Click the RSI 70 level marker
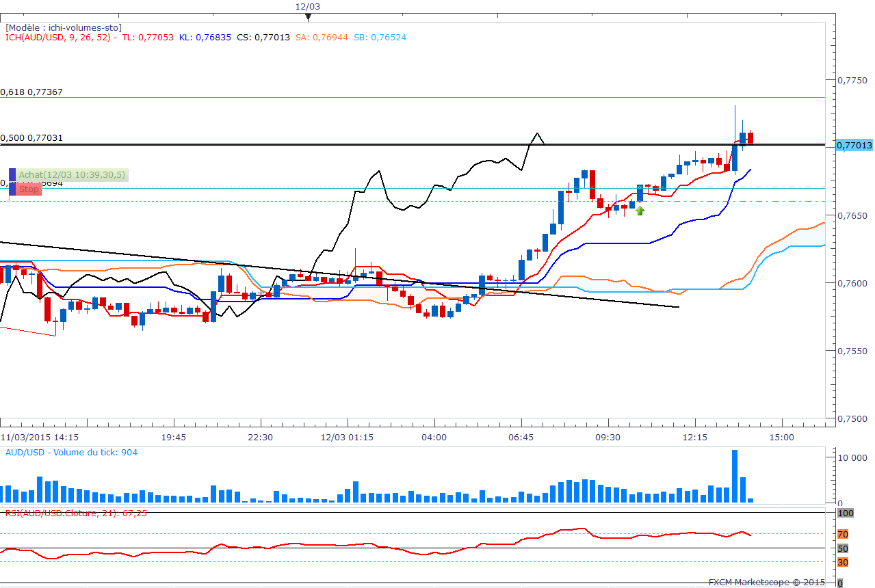Screen dimensions: 875x588 point(843,534)
